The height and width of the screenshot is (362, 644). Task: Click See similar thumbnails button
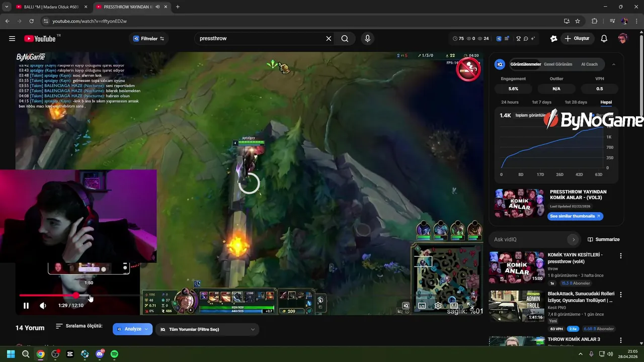click(575, 216)
